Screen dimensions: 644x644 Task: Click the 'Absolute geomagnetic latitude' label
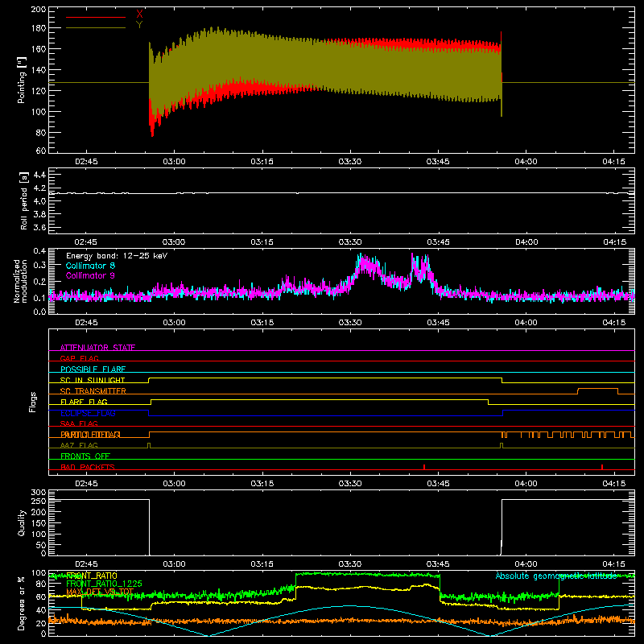click(x=556, y=576)
